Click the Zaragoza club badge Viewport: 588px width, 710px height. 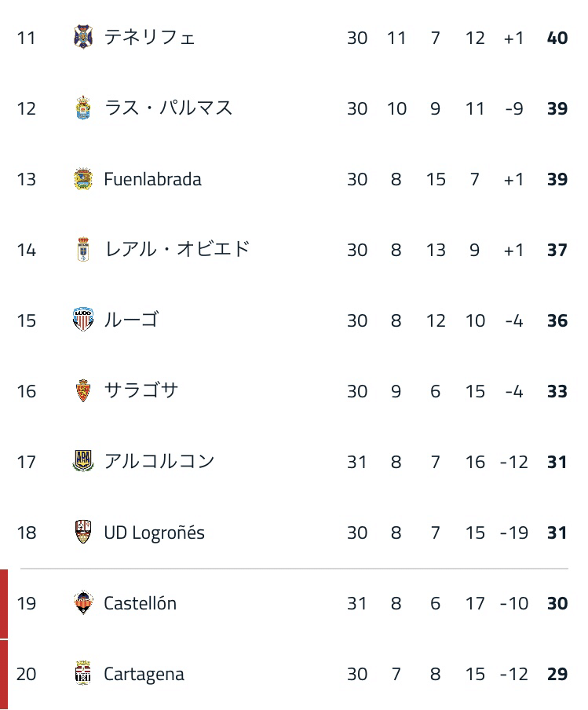tap(83, 391)
